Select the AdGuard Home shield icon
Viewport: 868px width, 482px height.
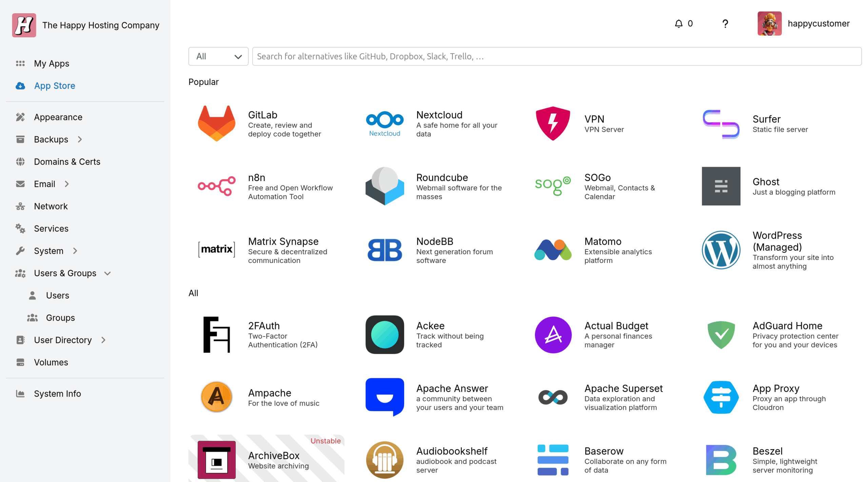[721, 335]
